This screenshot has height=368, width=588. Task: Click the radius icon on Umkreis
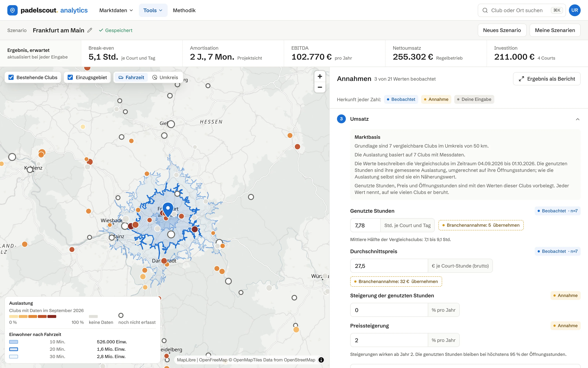point(155,77)
